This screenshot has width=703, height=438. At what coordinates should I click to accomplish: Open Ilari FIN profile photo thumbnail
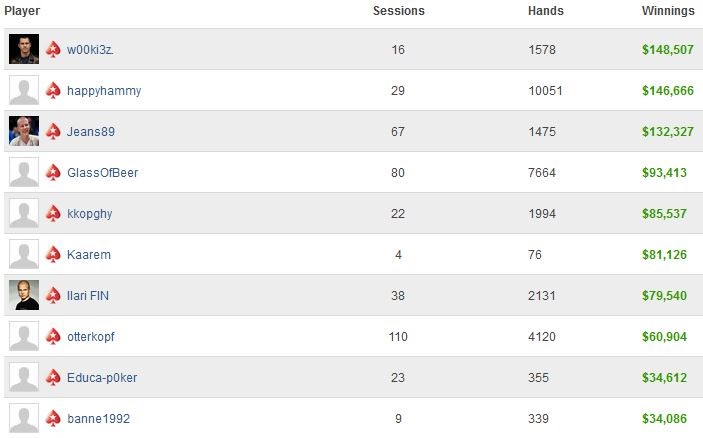coord(24,295)
